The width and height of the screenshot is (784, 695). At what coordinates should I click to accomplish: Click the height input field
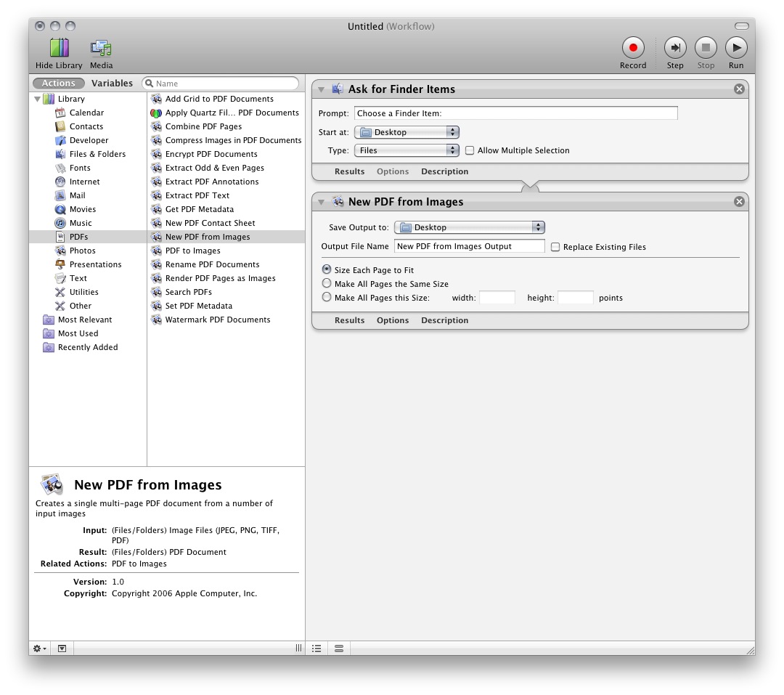(576, 298)
